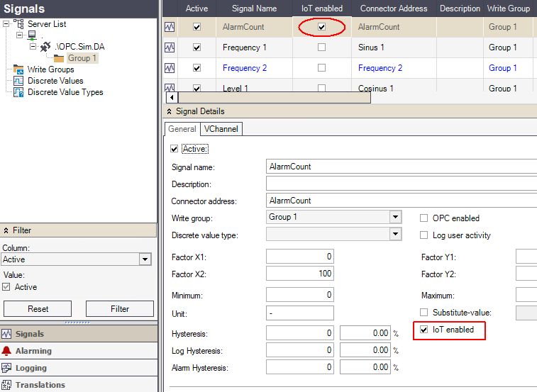Viewport: 537px width, 392px height.
Task: Sort by the Connector Address column header
Action: click(x=394, y=9)
